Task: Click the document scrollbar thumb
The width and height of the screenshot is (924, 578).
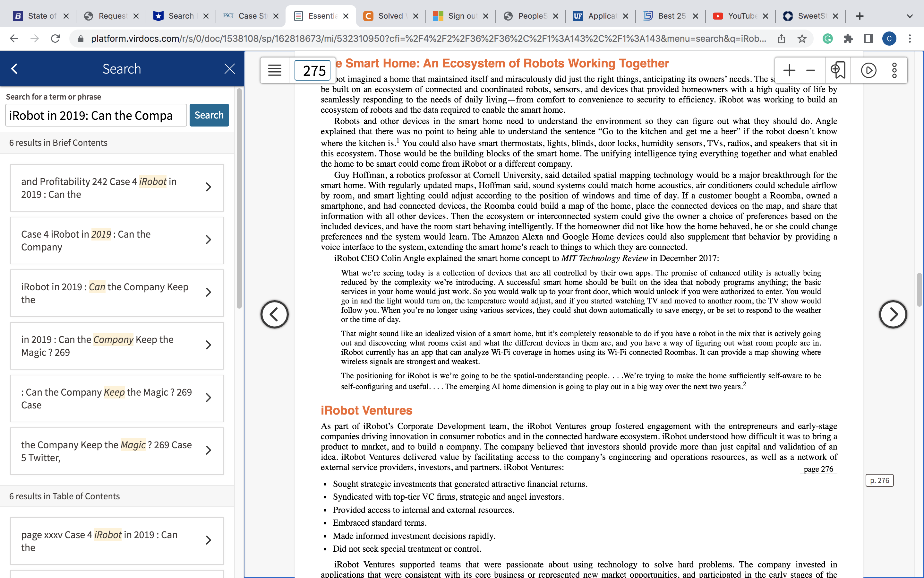Action: [919, 289]
